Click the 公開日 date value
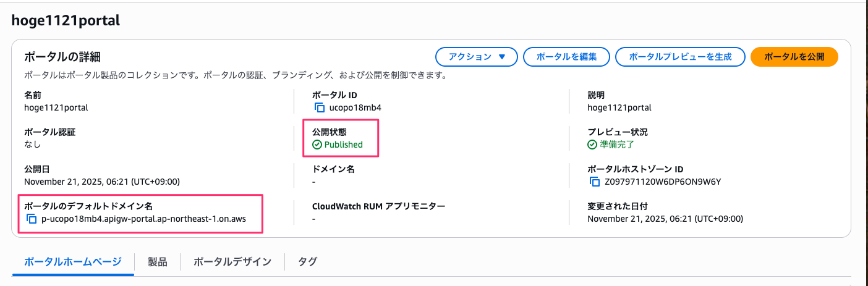Viewport: 868px width, 286px height. tap(102, 182)
